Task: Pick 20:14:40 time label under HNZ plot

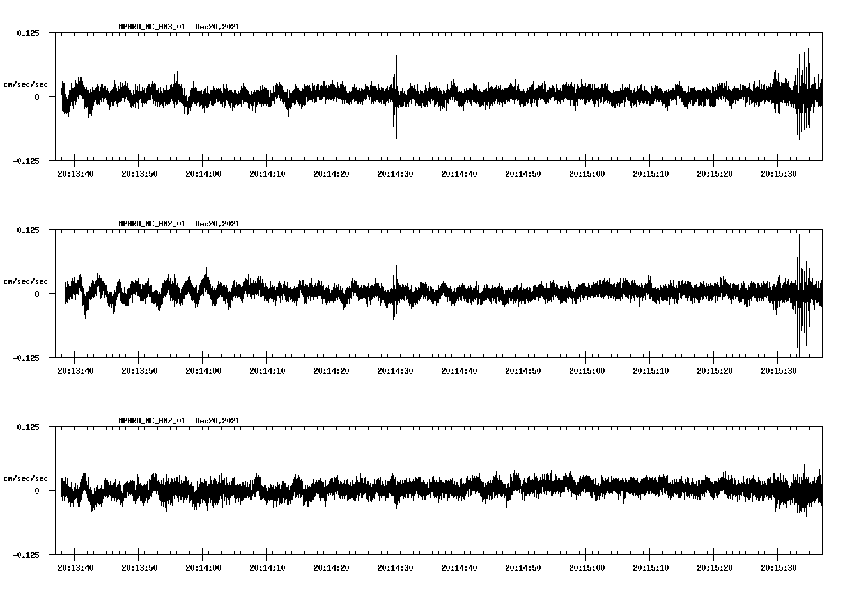Action: (x=459, y=567)
